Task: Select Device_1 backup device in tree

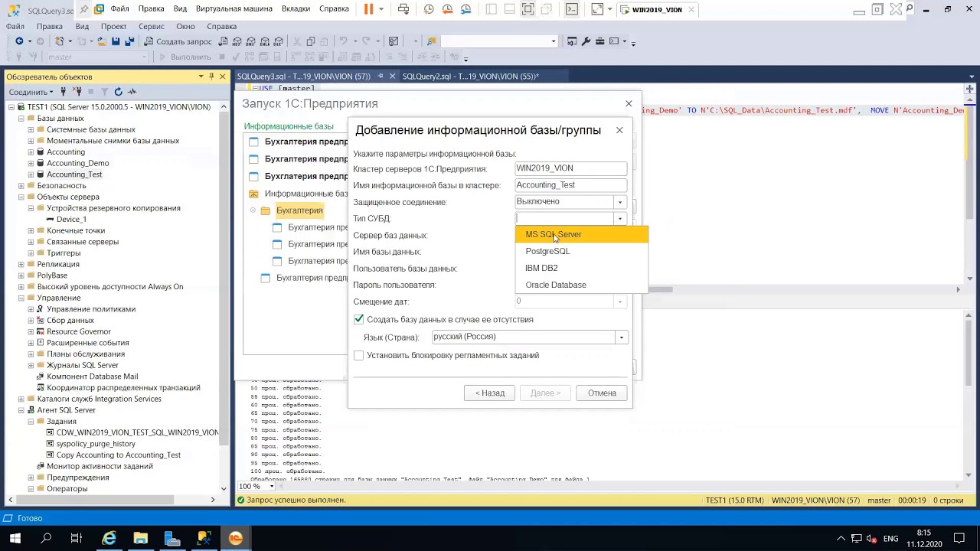Action: pos(71,219)
